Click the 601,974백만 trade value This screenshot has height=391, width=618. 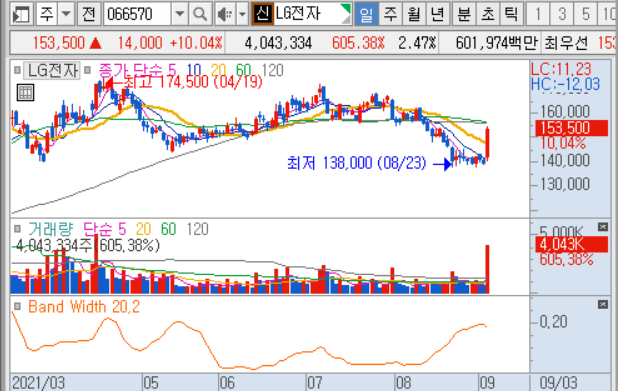pyautogui.click(x=497, y=43)
